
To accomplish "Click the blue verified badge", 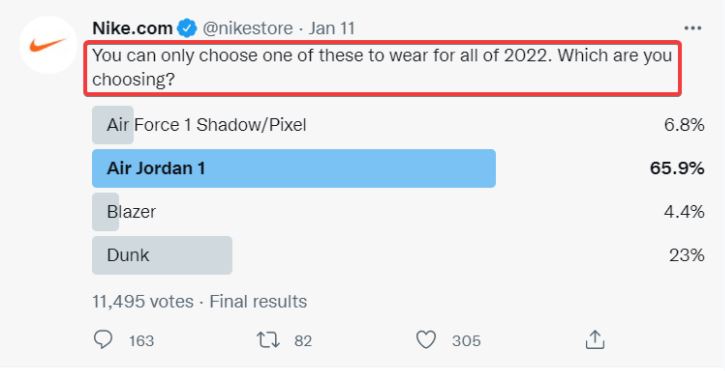I will pos(187,29).
